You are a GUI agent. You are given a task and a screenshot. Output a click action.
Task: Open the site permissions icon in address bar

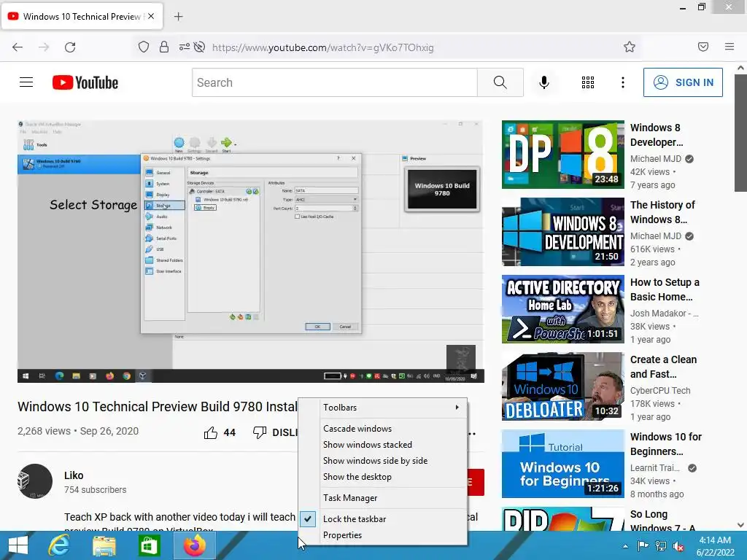click(x=184, y=47)
